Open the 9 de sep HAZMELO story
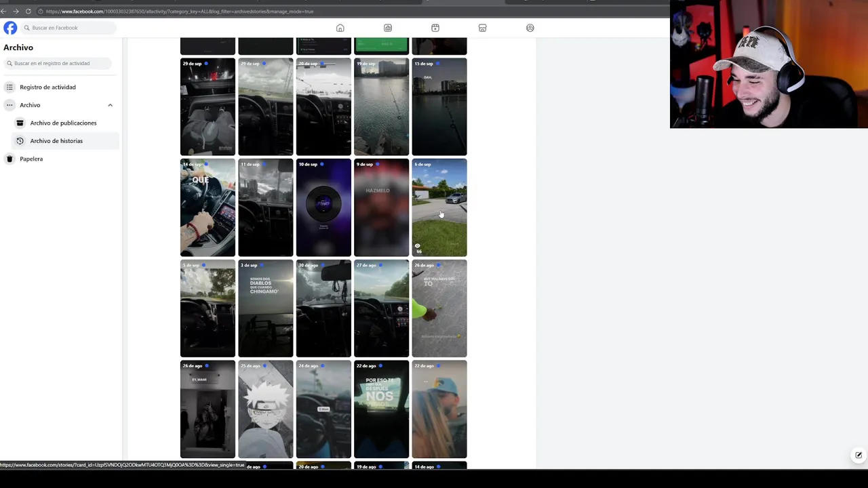The image size is (868, 488). 382,207
